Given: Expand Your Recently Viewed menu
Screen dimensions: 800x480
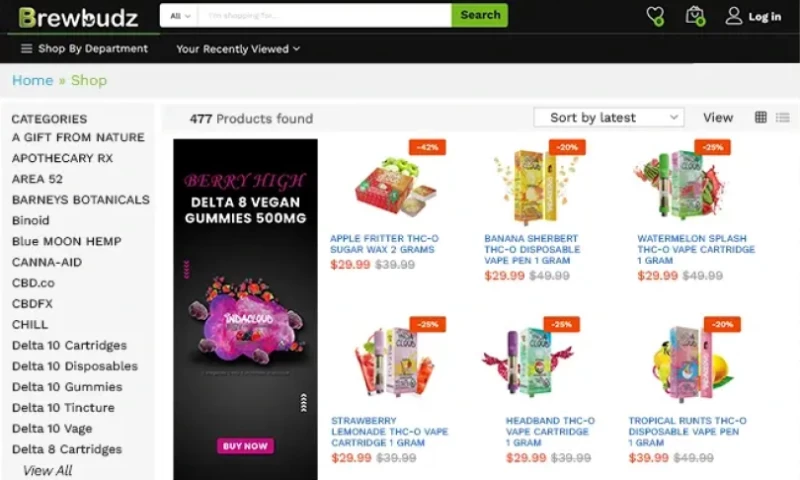Looking at the screenshot, I should click(x=238, y=49).
